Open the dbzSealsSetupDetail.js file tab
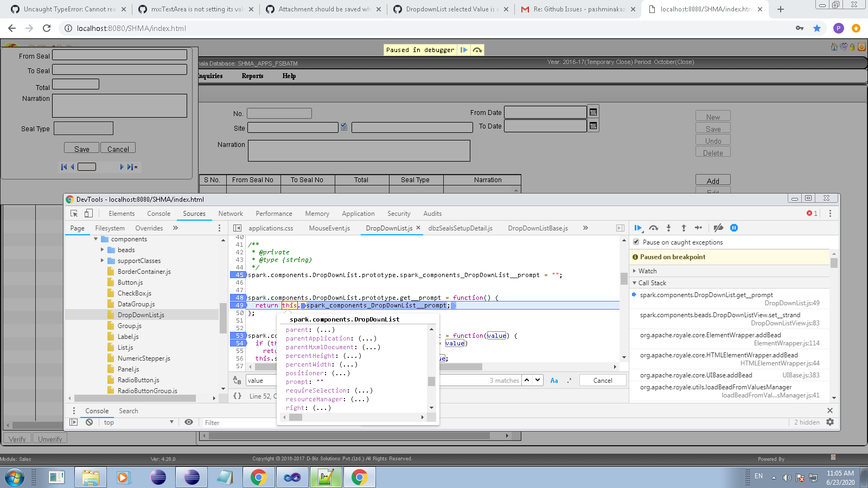 [x=460, y=228]
